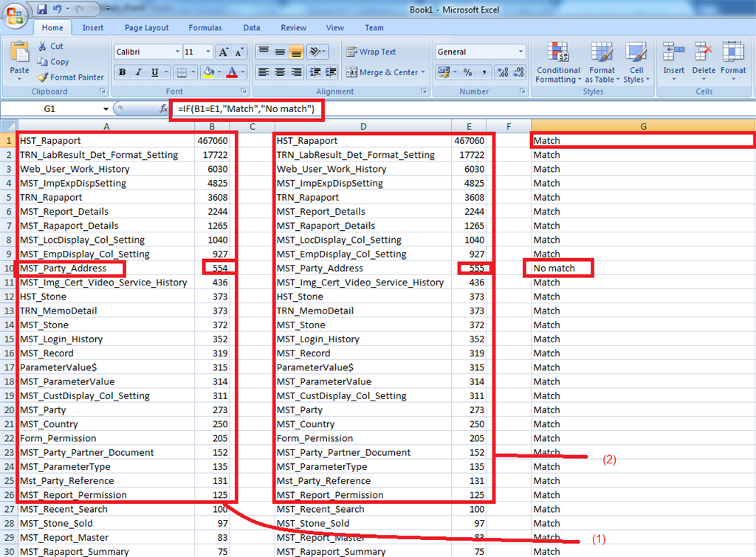Open Conditional Formatting
The width and height of the screenshot is (756, 557).
pos(558,62)
